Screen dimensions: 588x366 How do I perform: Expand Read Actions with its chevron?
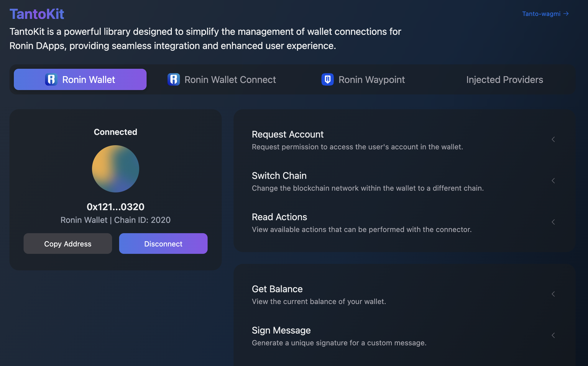(x=553, y=222)
